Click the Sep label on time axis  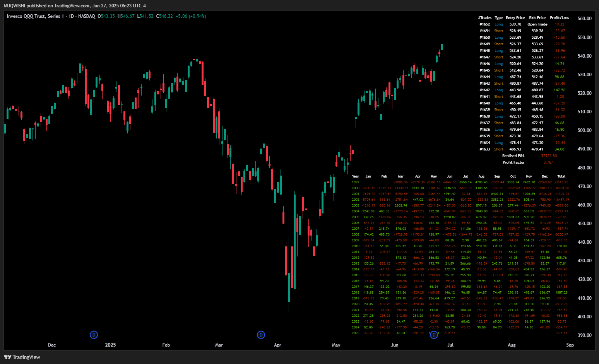pyautogui.click(x=570, y=345)
